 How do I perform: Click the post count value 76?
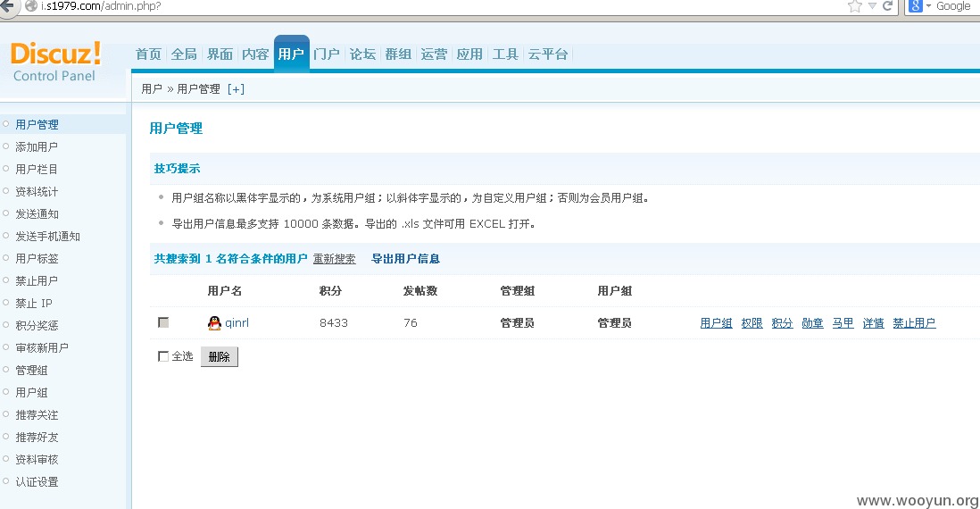pos(410,323)
